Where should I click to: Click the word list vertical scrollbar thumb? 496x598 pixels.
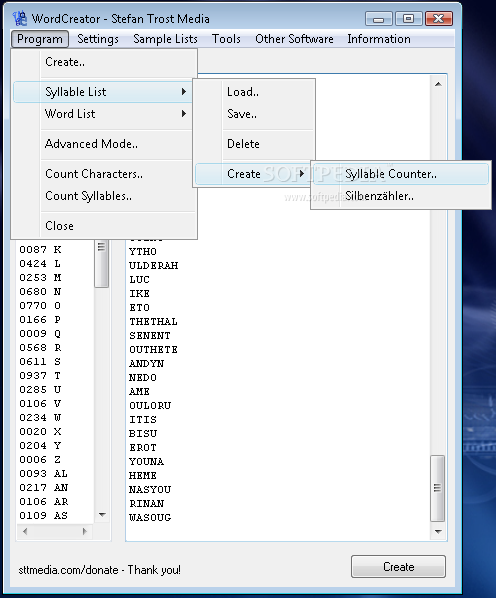[437, 488]
